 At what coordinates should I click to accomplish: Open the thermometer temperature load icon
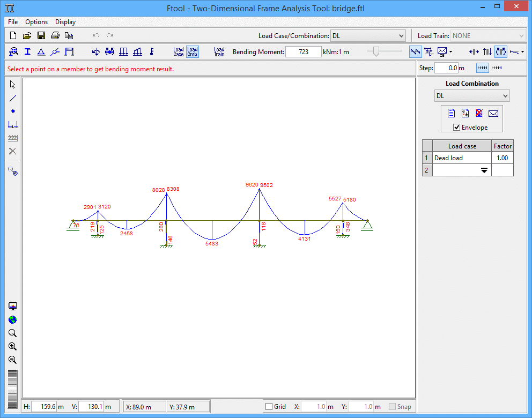152,52
